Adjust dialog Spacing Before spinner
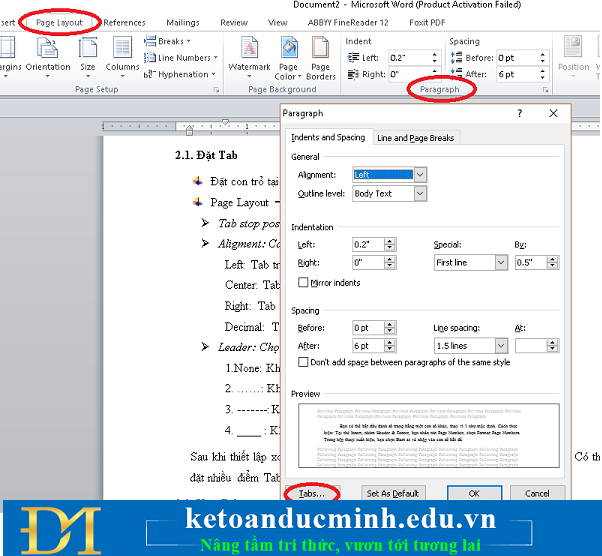The height and width of the screenshot is (556, 602). 390,328
